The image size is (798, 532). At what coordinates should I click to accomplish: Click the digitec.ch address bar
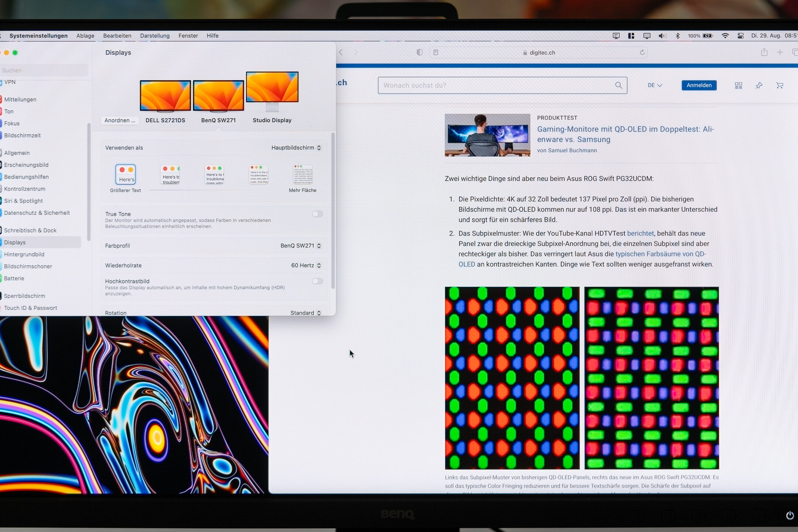(x=539, y=52)
